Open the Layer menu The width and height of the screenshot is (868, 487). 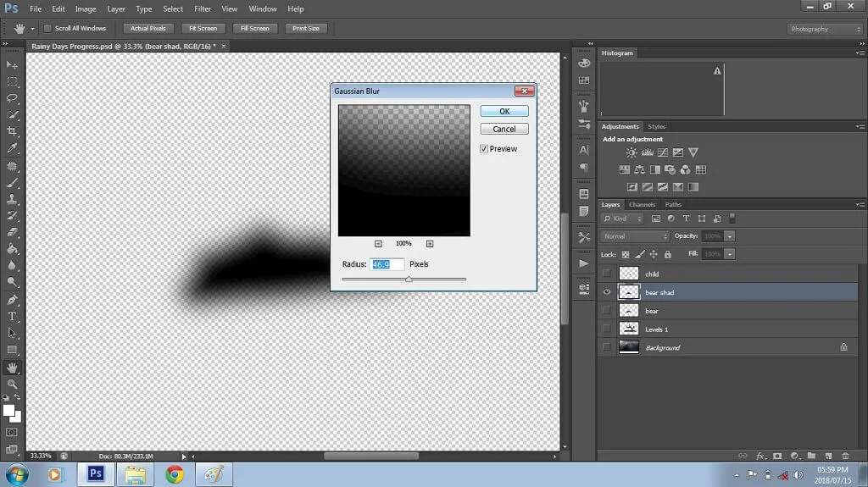[115, 8]
